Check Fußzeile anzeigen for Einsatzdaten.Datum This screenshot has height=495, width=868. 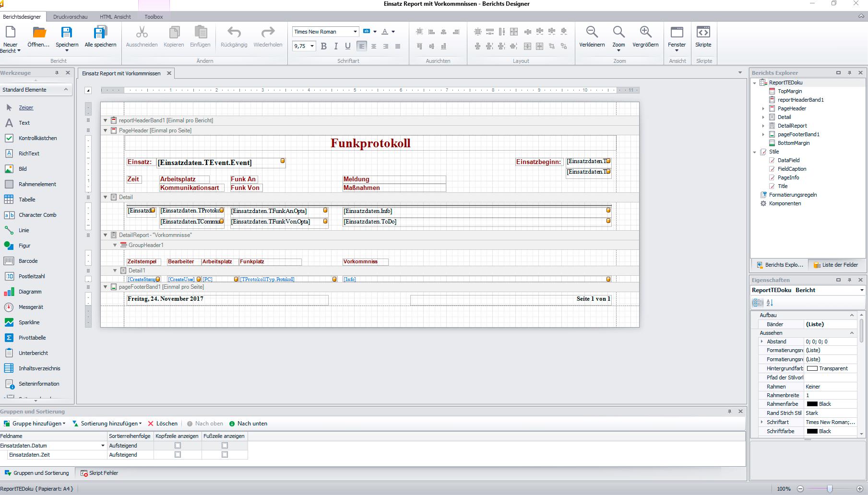(225, 446)
